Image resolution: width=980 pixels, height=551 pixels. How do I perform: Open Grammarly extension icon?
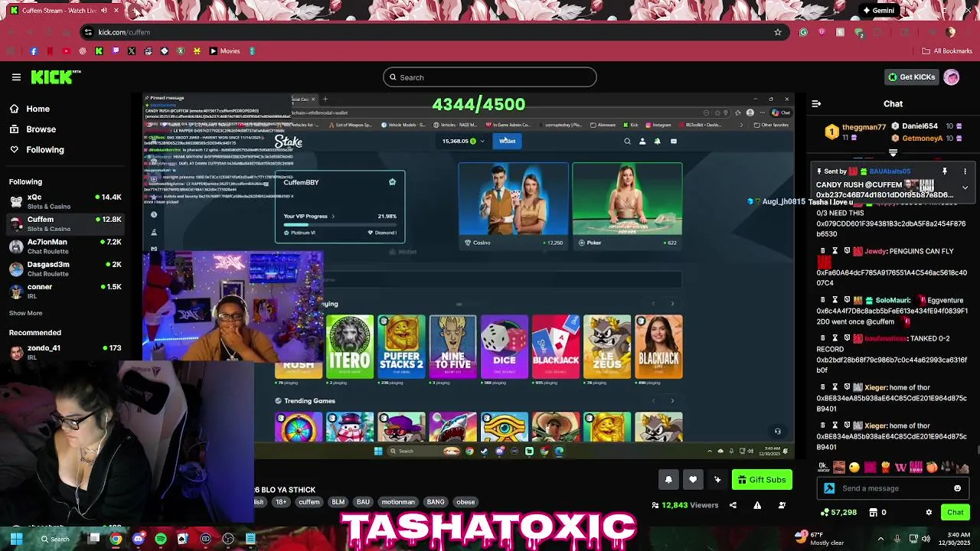tap(803, 32)
